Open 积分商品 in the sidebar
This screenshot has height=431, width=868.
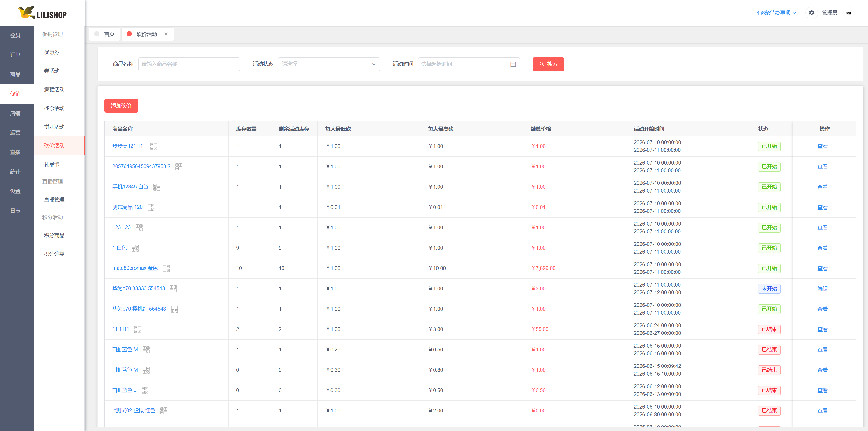pos(54,235)
